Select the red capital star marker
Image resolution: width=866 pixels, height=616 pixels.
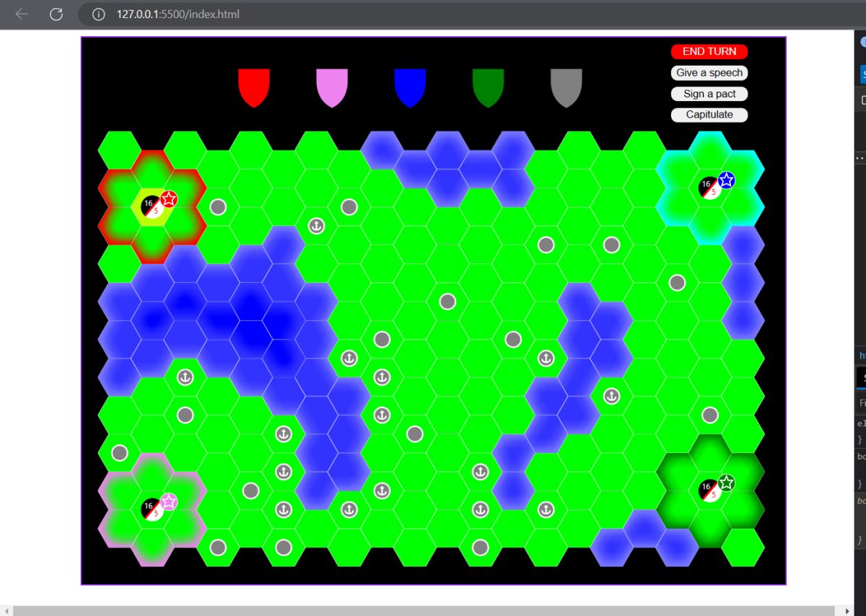tap(169, 199)
